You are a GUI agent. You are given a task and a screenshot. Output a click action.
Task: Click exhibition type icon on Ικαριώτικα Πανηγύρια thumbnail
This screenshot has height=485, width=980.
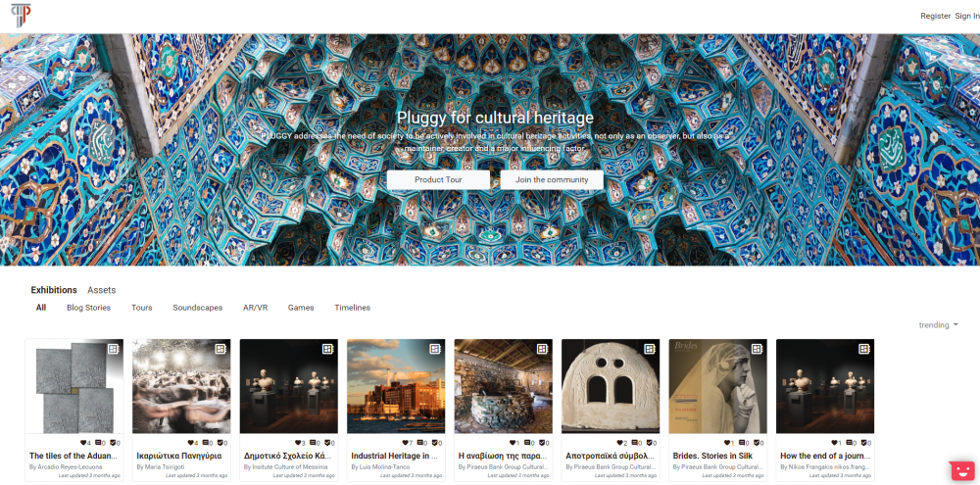point(220,349)
